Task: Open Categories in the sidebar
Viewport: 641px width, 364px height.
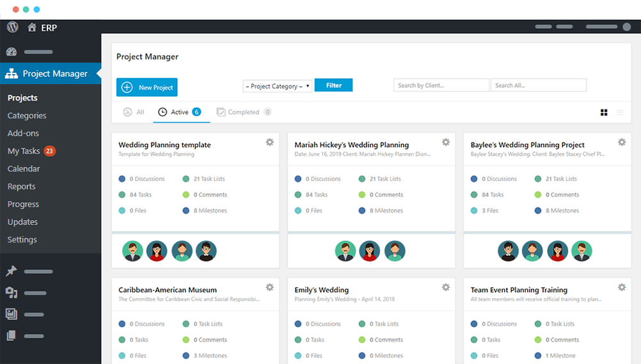Action: click(x=27, y=116)
